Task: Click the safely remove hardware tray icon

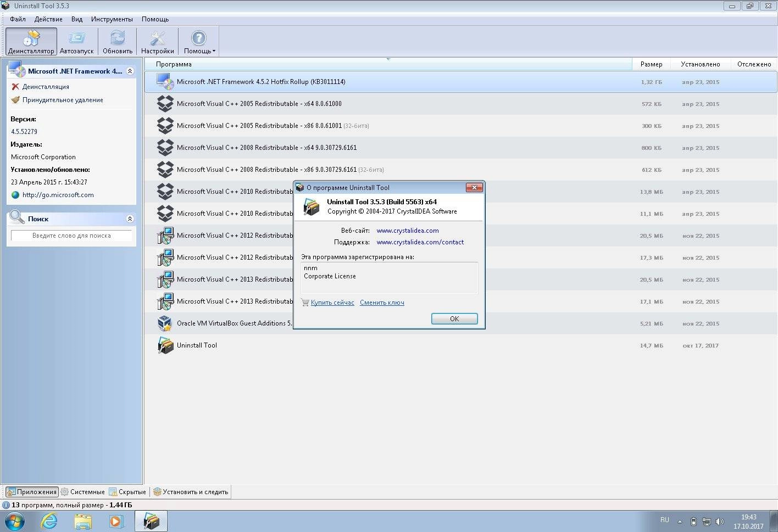Action: coord(693,522)
